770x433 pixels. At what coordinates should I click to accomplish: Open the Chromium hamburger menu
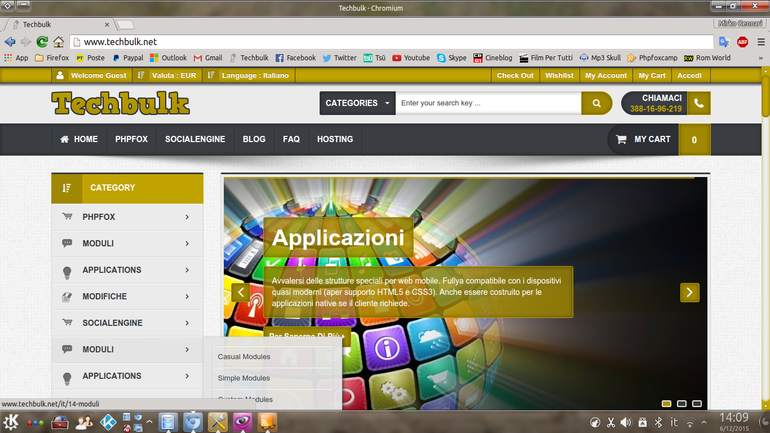click(x=761, y=42)
